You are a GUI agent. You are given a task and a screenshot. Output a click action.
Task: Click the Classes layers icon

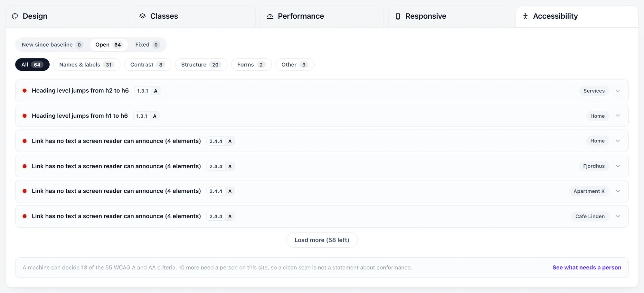pyautogui.click(x=142, y=16)
